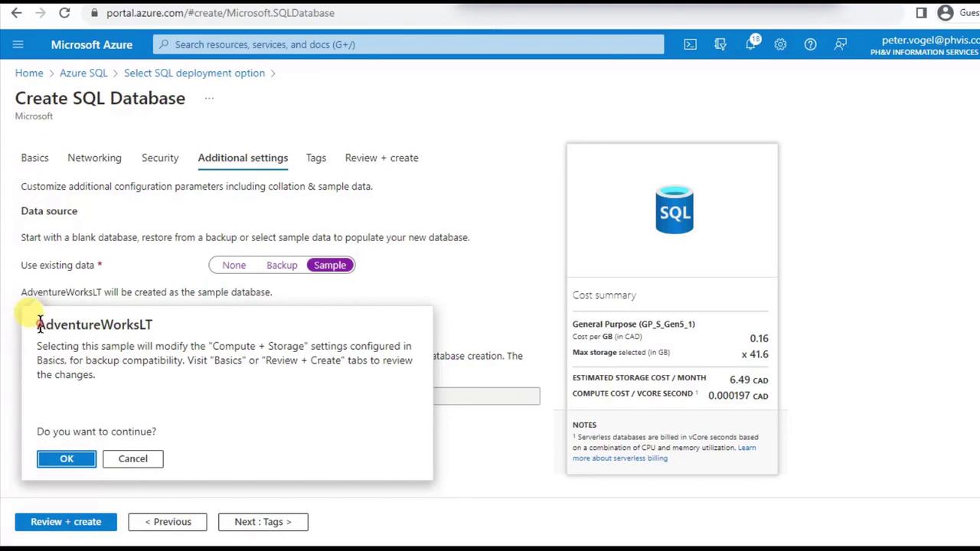
Task: Open Azure SQL breadcrumb link
Action: click(83, 73)
